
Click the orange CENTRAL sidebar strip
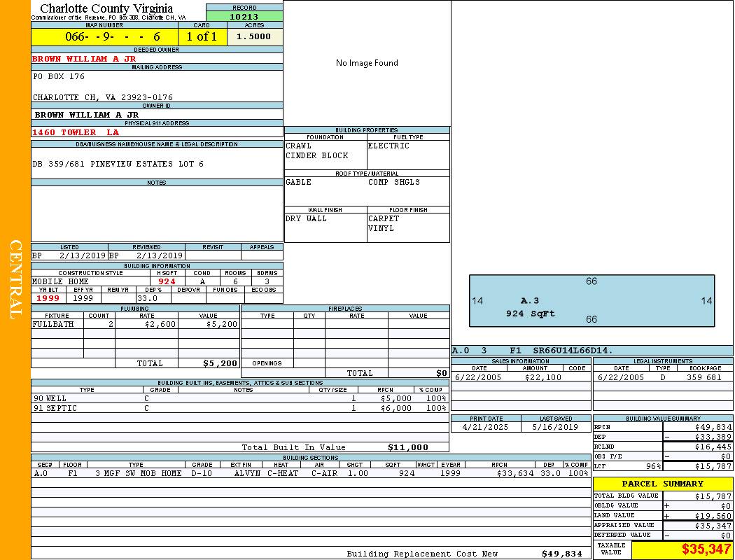[15, 280]
